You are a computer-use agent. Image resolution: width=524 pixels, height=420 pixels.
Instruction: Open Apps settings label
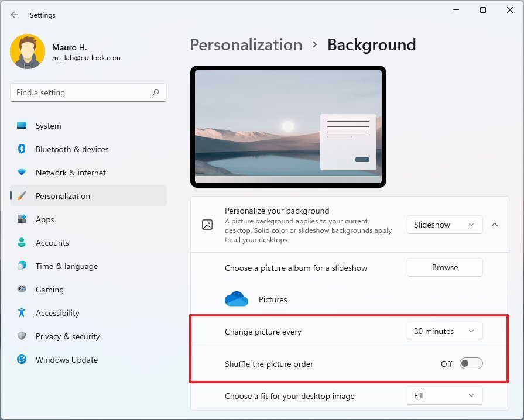[44, 219]
